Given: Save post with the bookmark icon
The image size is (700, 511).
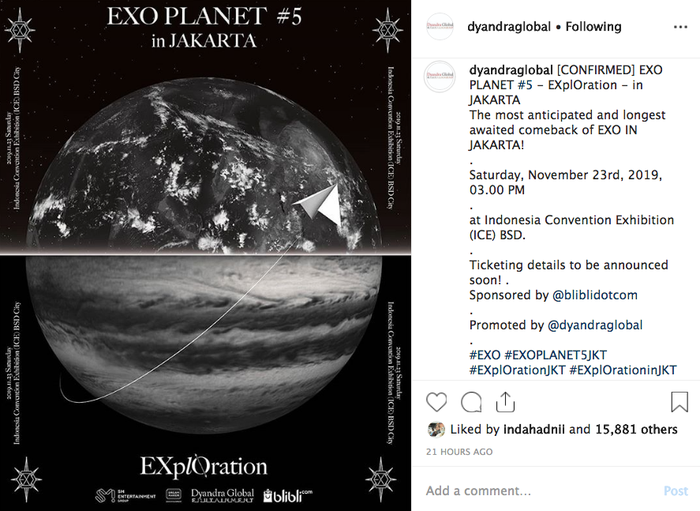Looking at the screenshot, I should 679,402.
